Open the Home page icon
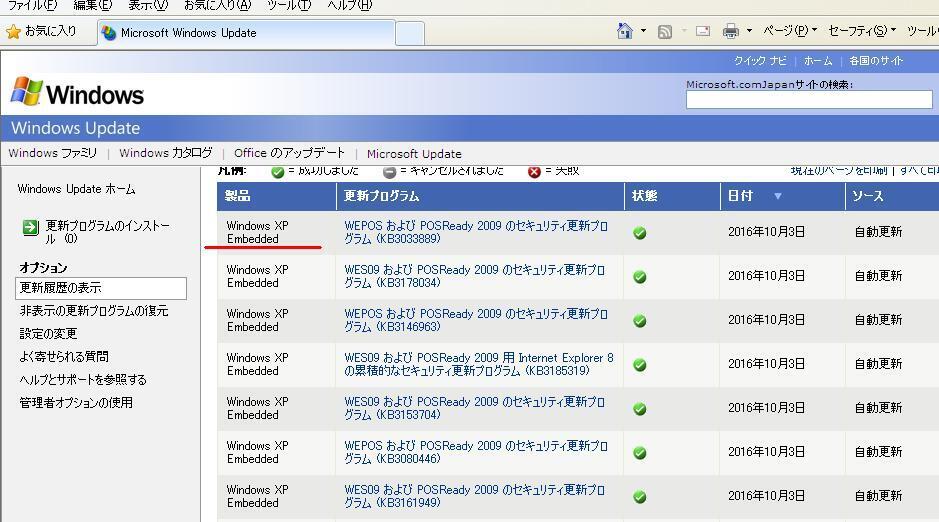 (625, 31)
